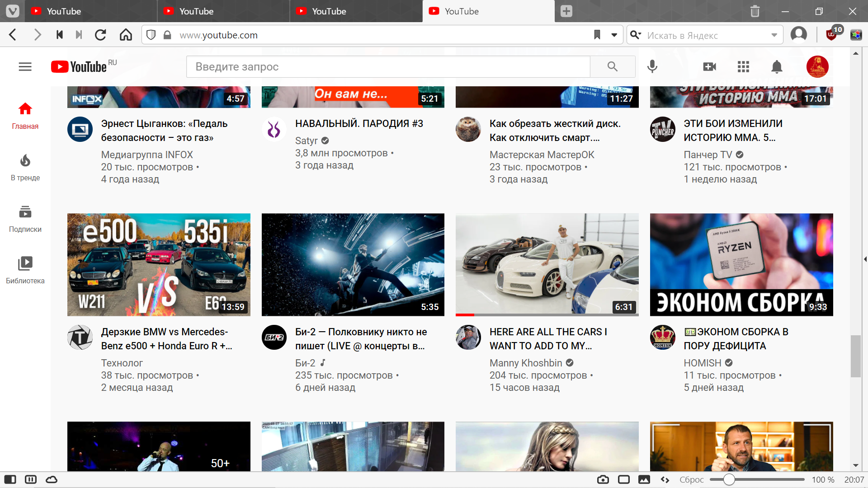
Task: Expand the right-side panel arrow
Action: point(864,259)
